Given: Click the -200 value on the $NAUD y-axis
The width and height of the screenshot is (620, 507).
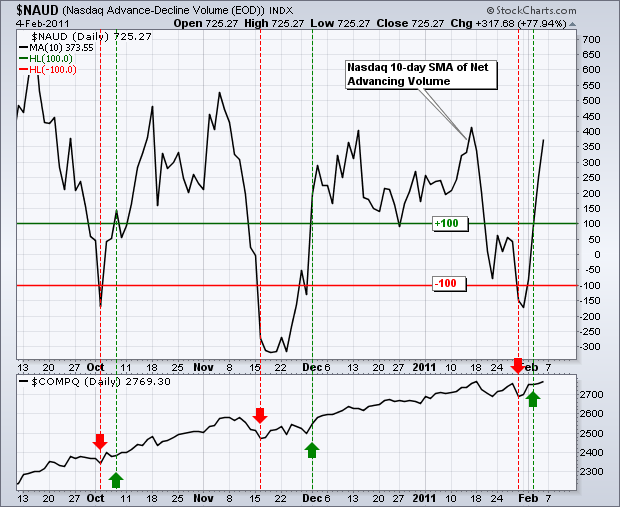Looking at the screenshot, I should (589, 316).
